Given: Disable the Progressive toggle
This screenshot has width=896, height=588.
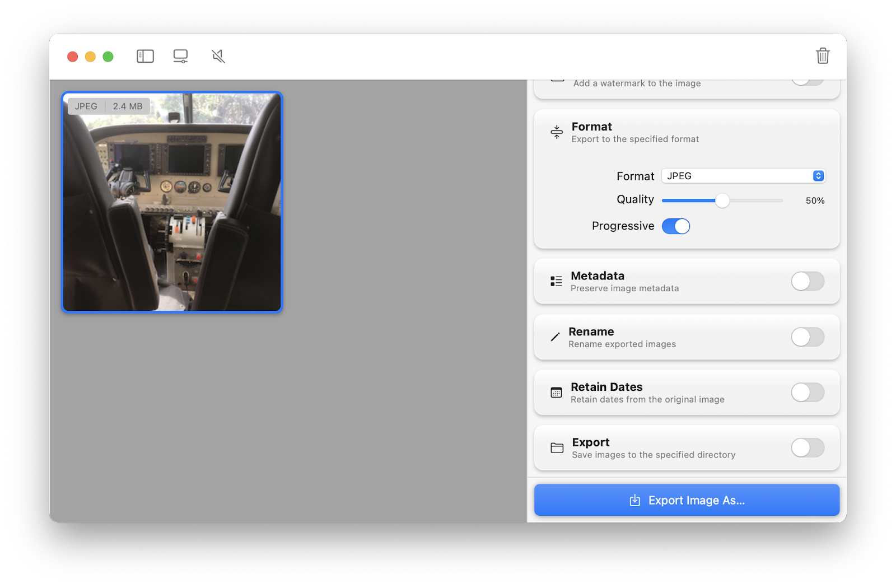Looking at the screenshot, I should tap(676, 226).
